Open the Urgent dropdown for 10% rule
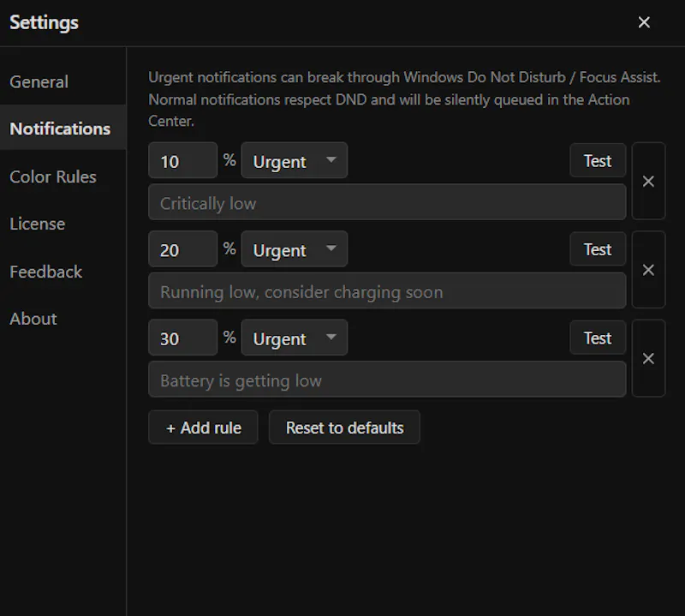The width and height of the screenshot is (685, 616). click(x=295, y=160)
